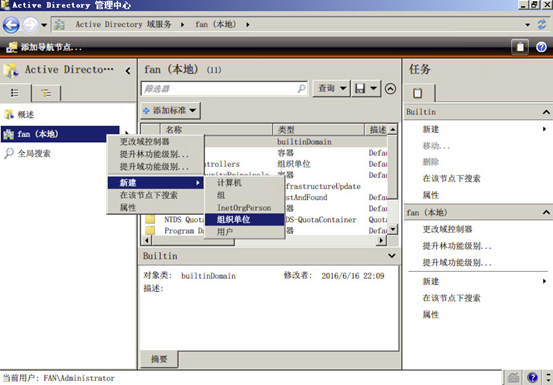Viewport: 553px width, 385px height.
Task: Open navigation history dropdown arrow
Action: [44, 25]
